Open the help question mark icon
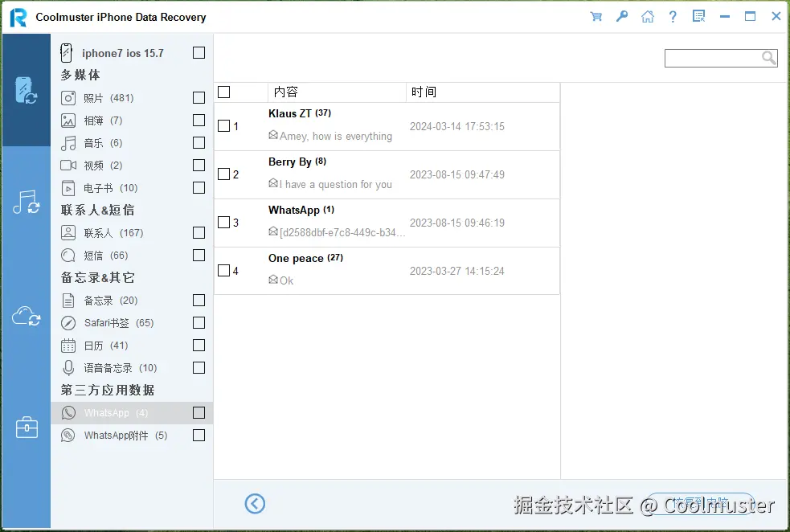Viewport: 790px width, 532px height. pyautogui.click(x=673, y=17)
